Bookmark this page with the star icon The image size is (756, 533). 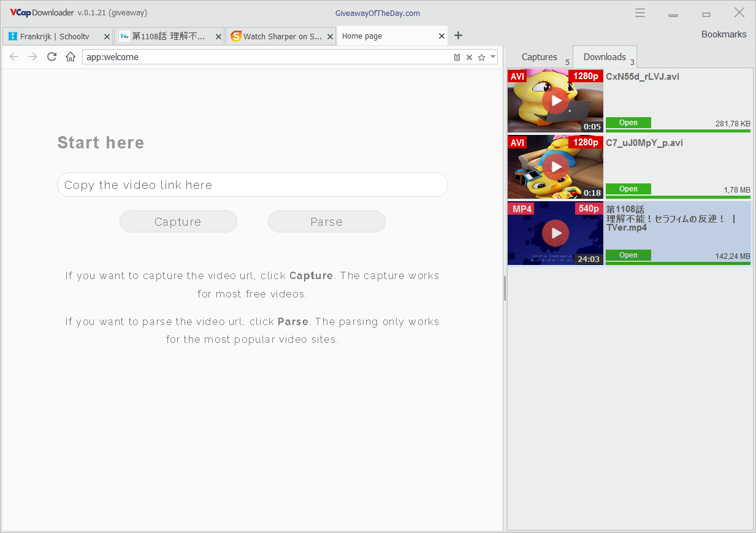481,57
